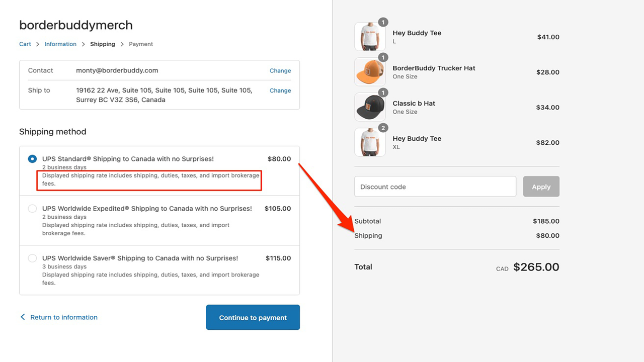The width and height of the screenshot is (644, 362).
Task: Pick UPS Worldwide Saver shipping option
Action: point(33,258)
